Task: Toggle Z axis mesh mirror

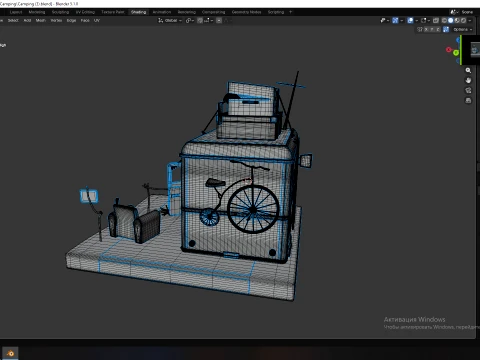Action: point(438,29)
